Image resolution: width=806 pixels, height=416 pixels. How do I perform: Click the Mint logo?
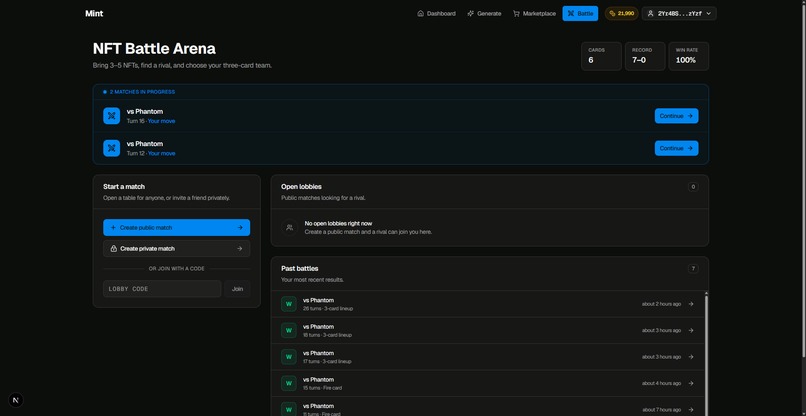coord(94,13)
